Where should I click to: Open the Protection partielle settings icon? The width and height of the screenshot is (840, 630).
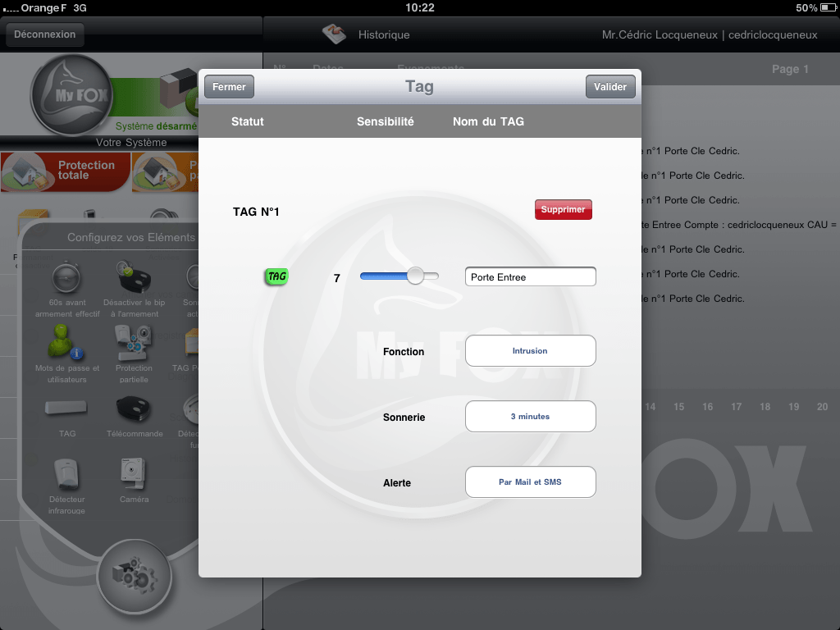click(134, 343)
